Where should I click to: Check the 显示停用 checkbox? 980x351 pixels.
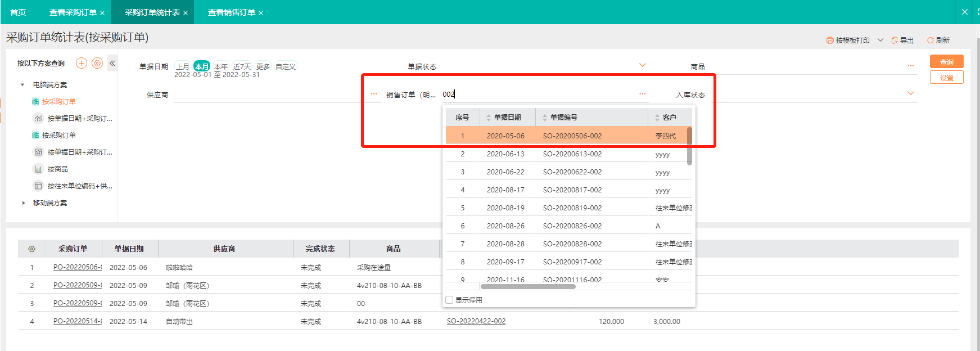(x=449, y=300)
